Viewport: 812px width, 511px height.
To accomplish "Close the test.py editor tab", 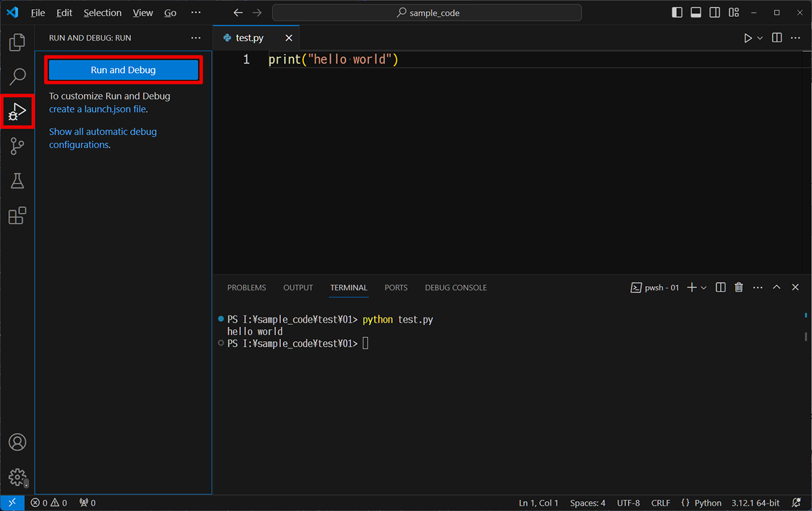I will (x=289, y=38).
